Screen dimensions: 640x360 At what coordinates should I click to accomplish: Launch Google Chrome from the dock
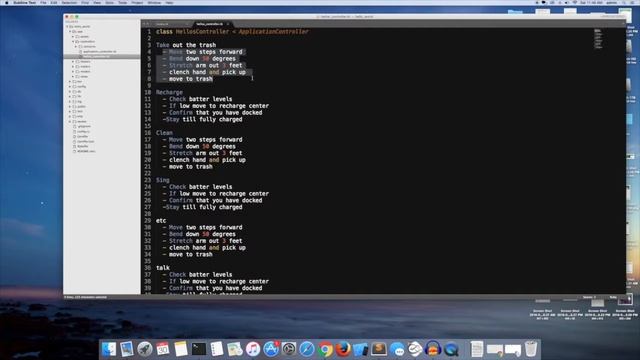click(x=325, y=349)
